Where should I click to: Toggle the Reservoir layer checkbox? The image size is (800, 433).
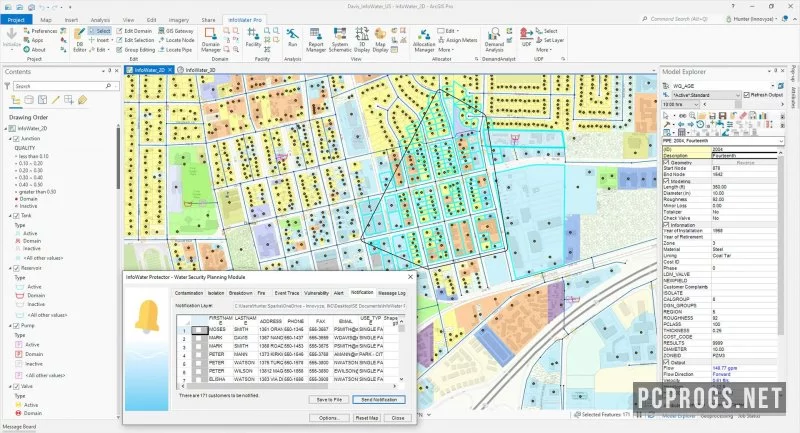pyautogui.click(x=16, y=268)
